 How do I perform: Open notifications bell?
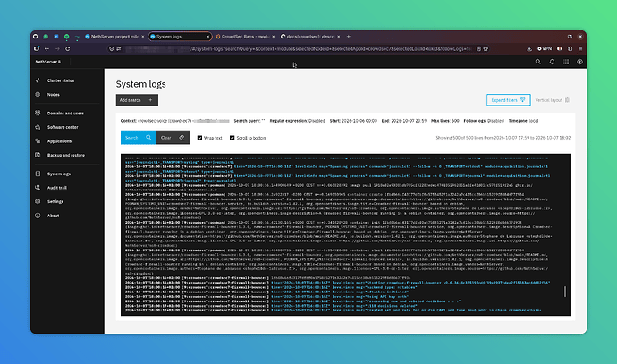(x=552, y=62)
